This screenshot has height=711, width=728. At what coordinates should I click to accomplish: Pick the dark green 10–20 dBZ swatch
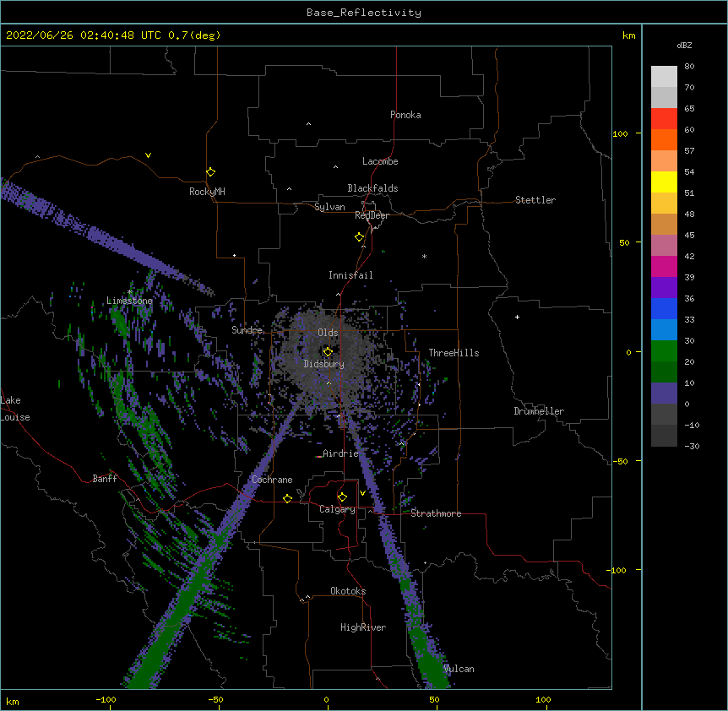point(664,372)
